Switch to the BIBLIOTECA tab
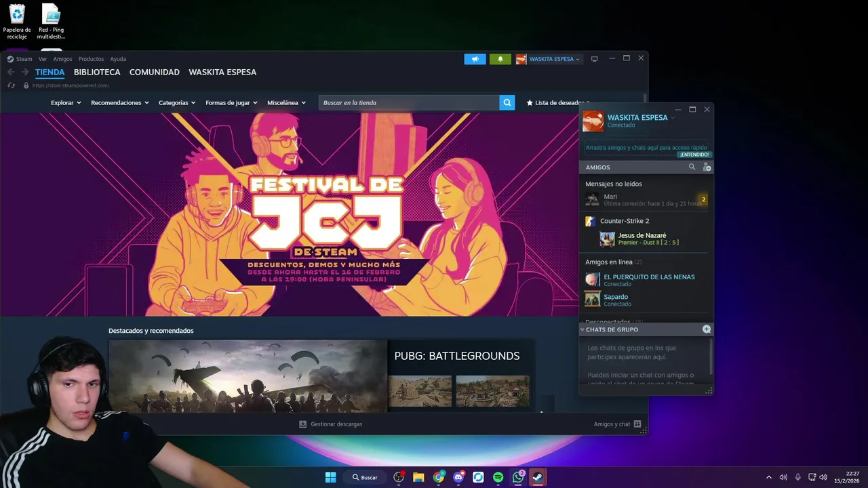The width and height of the screenshot is (868, 488). (x=97, y=73)
